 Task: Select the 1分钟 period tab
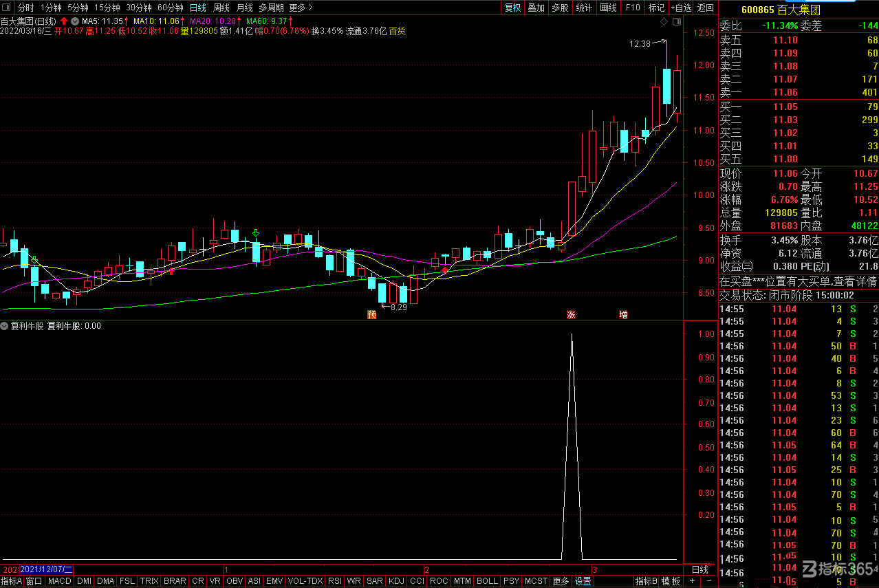pos(51,8)
